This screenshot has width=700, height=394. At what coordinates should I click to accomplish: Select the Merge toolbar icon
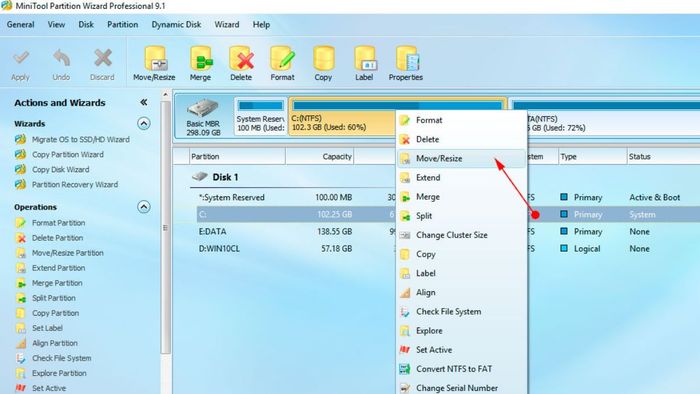(200, 63)
